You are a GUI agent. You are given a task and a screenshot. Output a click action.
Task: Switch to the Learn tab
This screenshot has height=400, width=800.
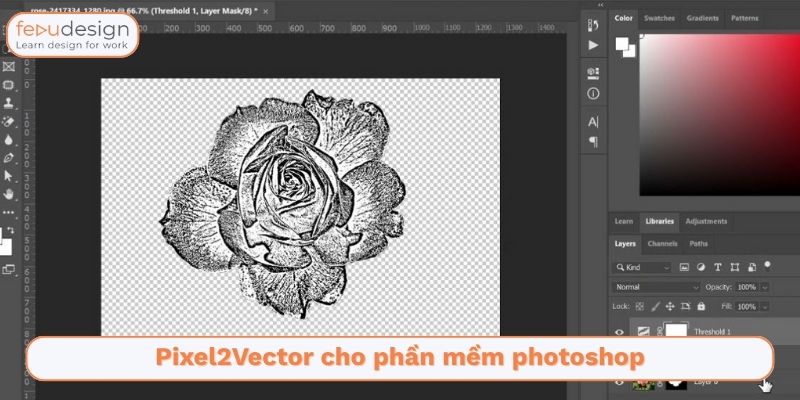pos(623,221)
